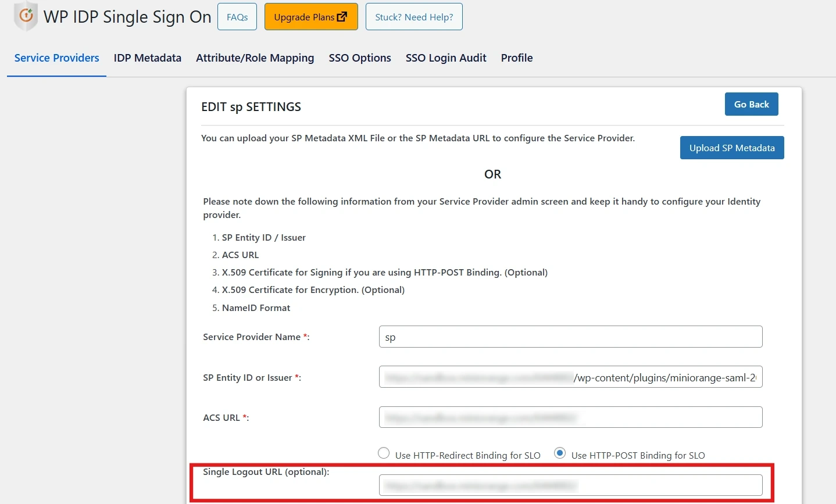
Task: Click the 'NameID Format' list item
Action: pyautogui.click(x=256, y=308)
